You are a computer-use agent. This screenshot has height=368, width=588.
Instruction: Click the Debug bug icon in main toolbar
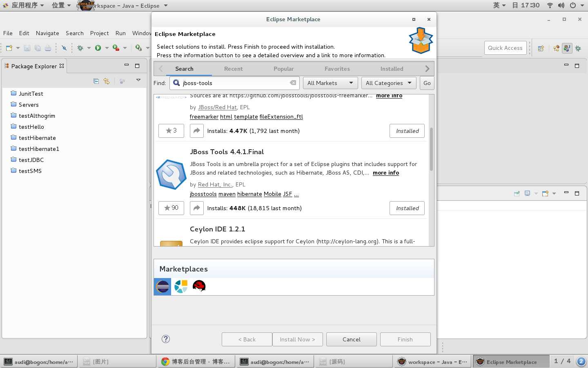[80, 48]
